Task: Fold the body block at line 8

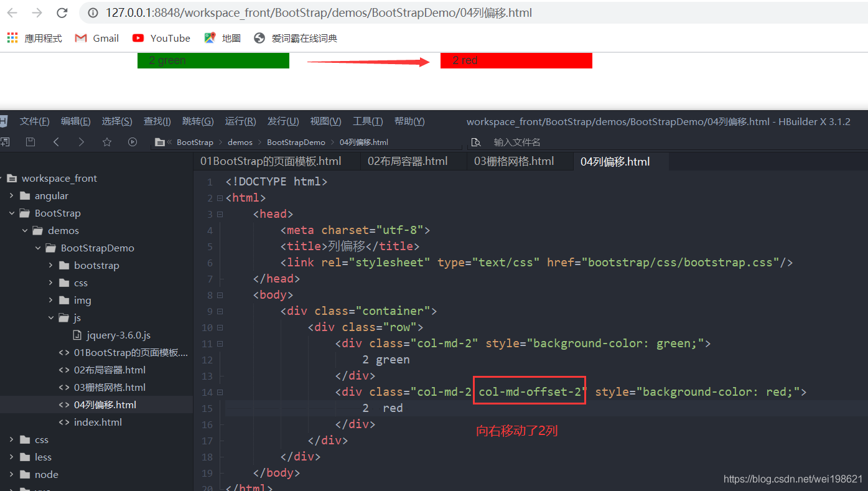Action: pyautogui.click(x=220, y=295)
